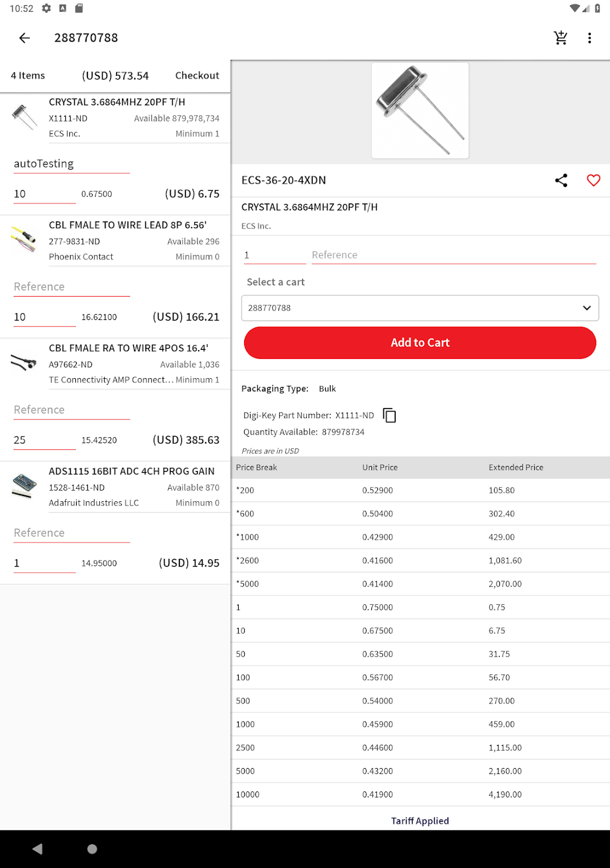
Task: Edit quantity 25 for the A97662-ND item
Action: click(x=44, y=440)
